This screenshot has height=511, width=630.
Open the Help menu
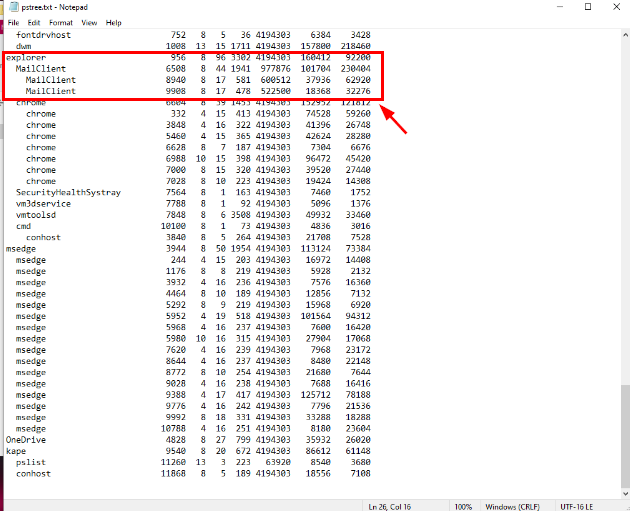(113, 23)
